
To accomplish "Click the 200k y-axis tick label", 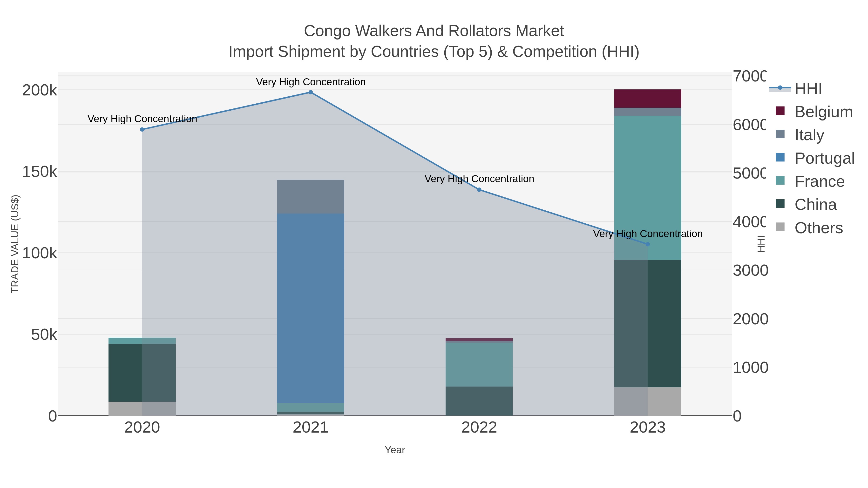I will coord(40,90).
